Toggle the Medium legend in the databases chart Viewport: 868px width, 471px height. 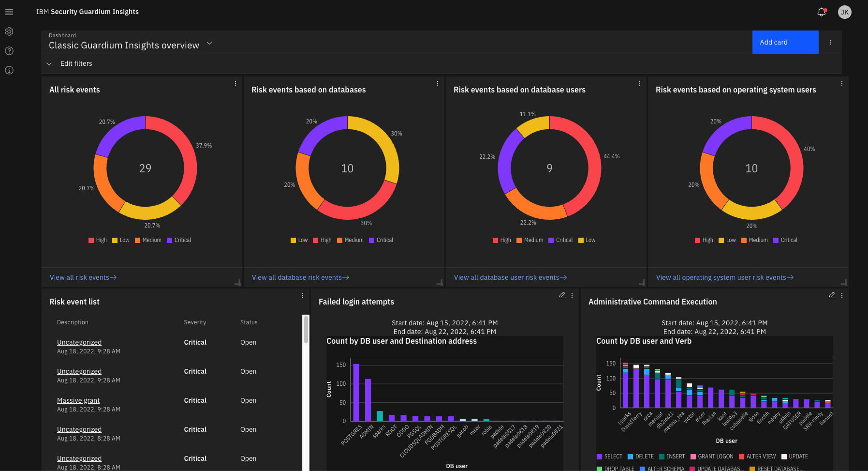[350, 240]
